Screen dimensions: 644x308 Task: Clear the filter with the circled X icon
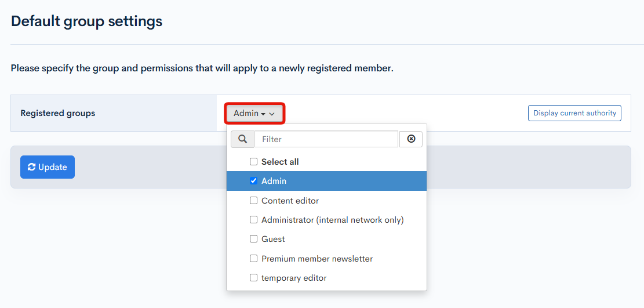411,139
